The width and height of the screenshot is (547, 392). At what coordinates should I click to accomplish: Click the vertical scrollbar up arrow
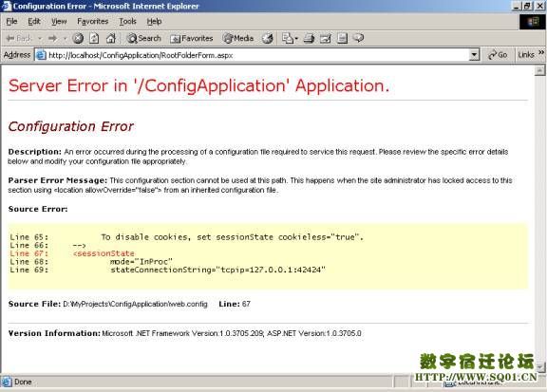[x=539, y=70]
